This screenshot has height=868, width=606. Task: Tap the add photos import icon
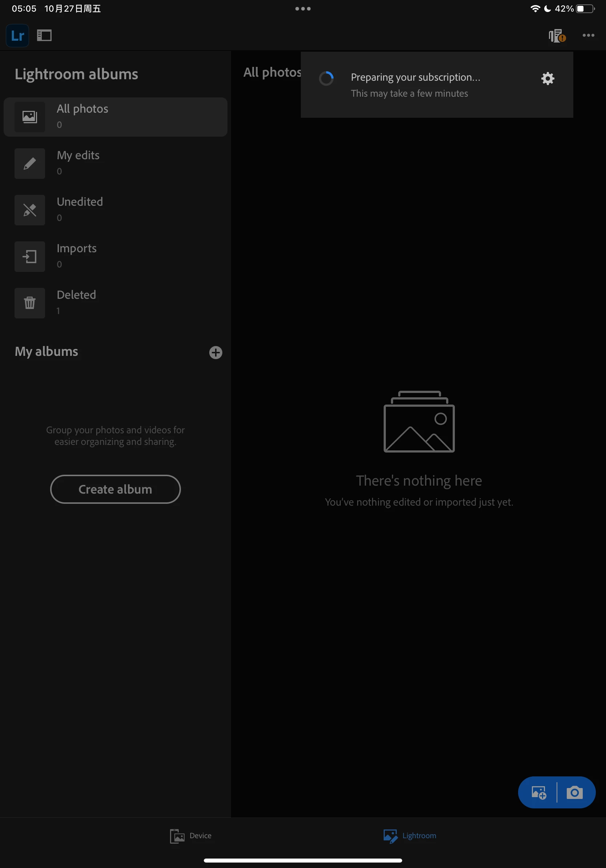click(538, 792)
